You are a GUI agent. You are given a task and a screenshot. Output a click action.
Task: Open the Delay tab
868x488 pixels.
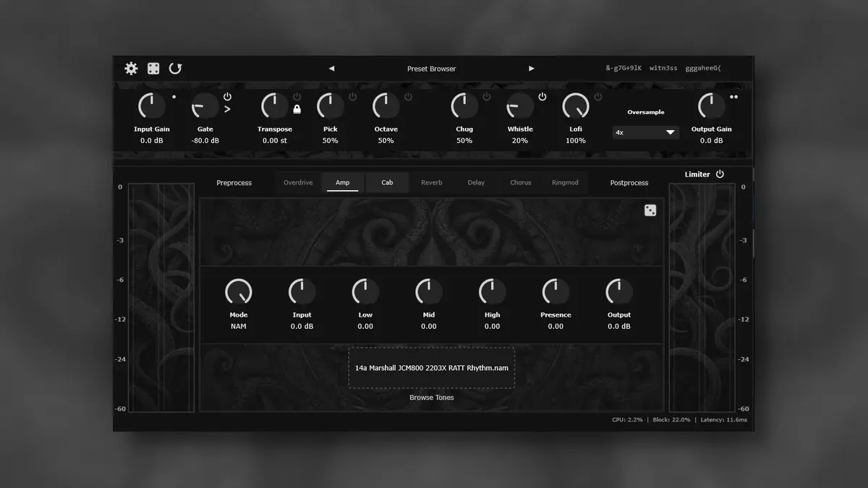tap(476, 182)
